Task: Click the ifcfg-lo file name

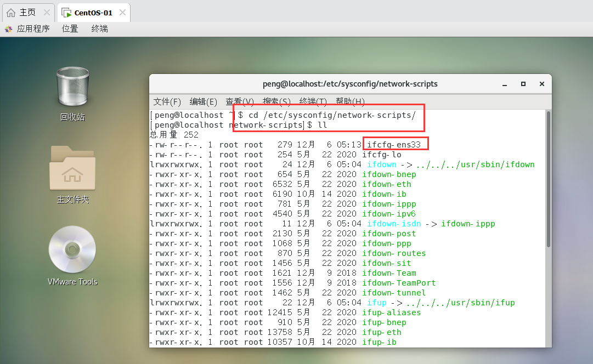Action: (382, 155)
